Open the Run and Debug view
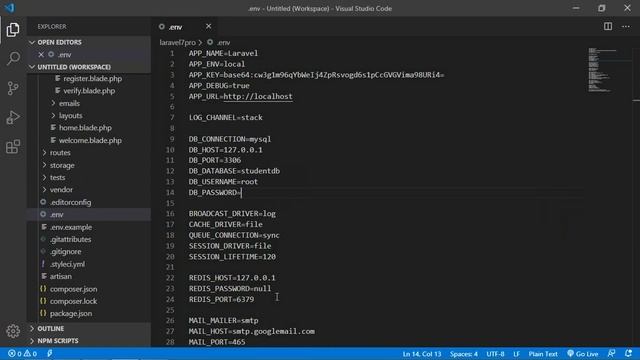The width and height of the screenshot is (640, 360). 13,118
